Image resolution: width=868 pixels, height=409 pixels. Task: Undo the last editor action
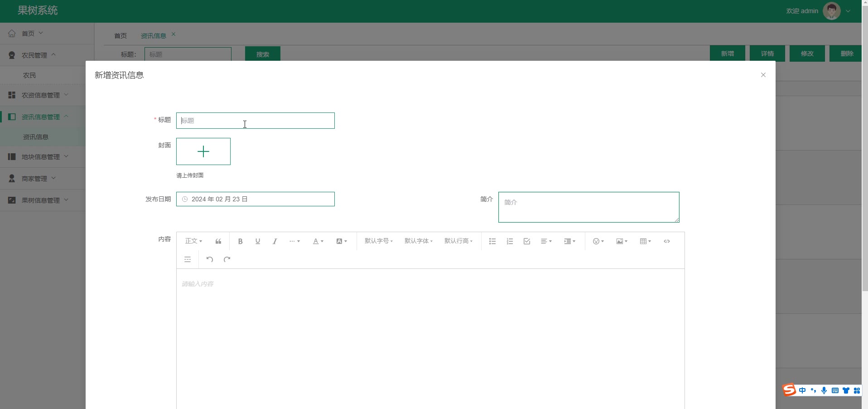[x=210, y=259]
